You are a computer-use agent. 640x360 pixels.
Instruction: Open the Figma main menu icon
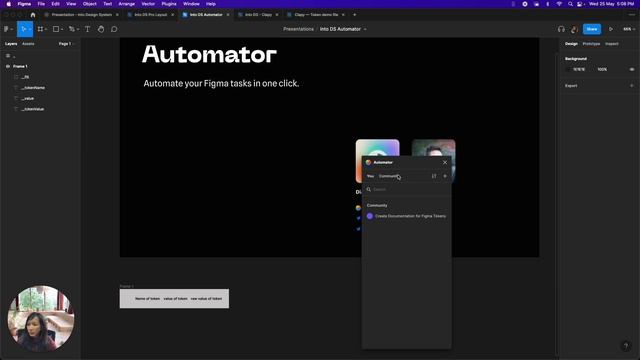pos(7,29)
